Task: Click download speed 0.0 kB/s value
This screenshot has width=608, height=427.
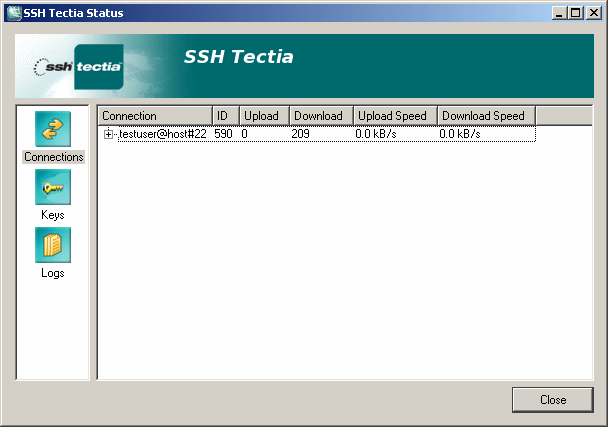Action: [460, 134]
